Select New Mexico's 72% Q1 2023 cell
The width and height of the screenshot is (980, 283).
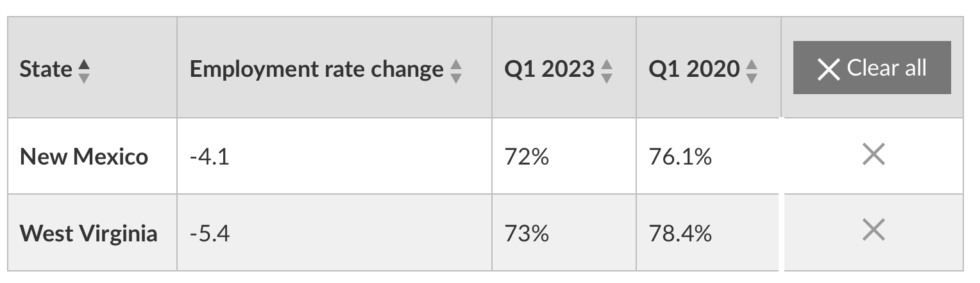527,156
